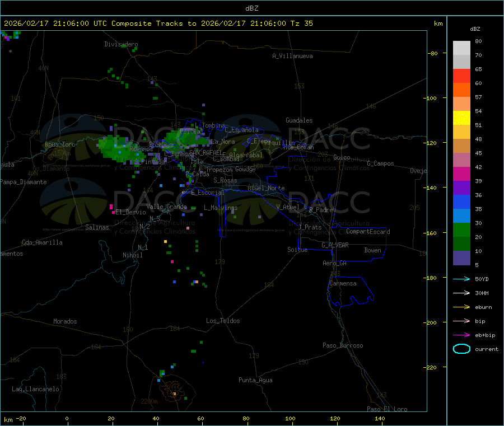
Task: Click the 50YD cyan arrow legend icon
Action: click(461, 279)
